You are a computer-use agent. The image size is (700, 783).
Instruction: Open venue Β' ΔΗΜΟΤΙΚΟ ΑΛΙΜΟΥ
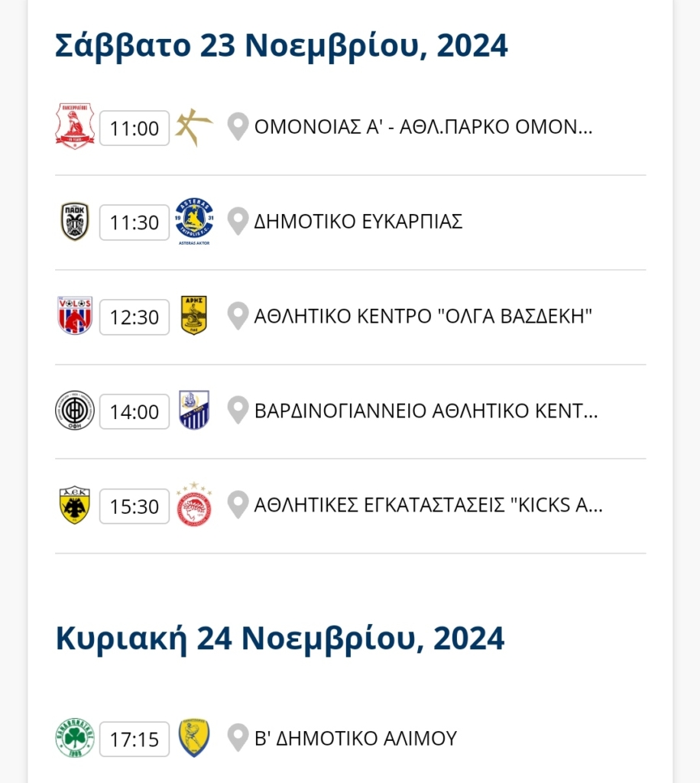[x=355, y=738]
